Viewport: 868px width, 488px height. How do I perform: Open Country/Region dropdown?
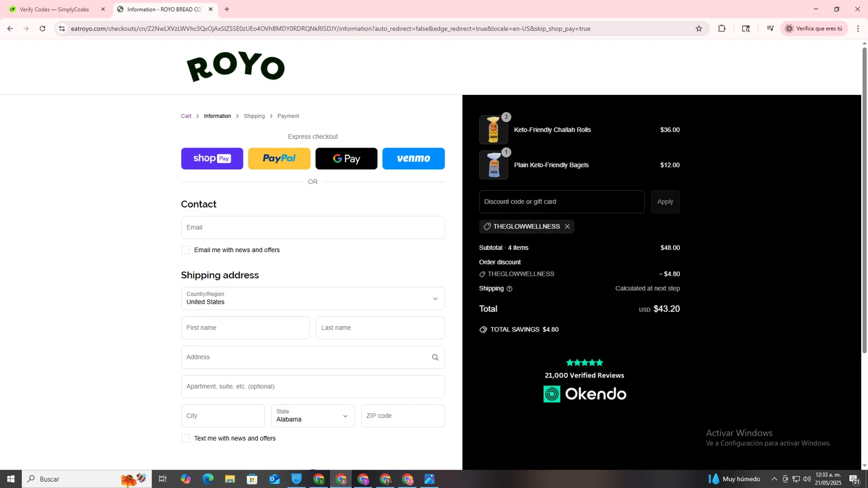point(312,298)
